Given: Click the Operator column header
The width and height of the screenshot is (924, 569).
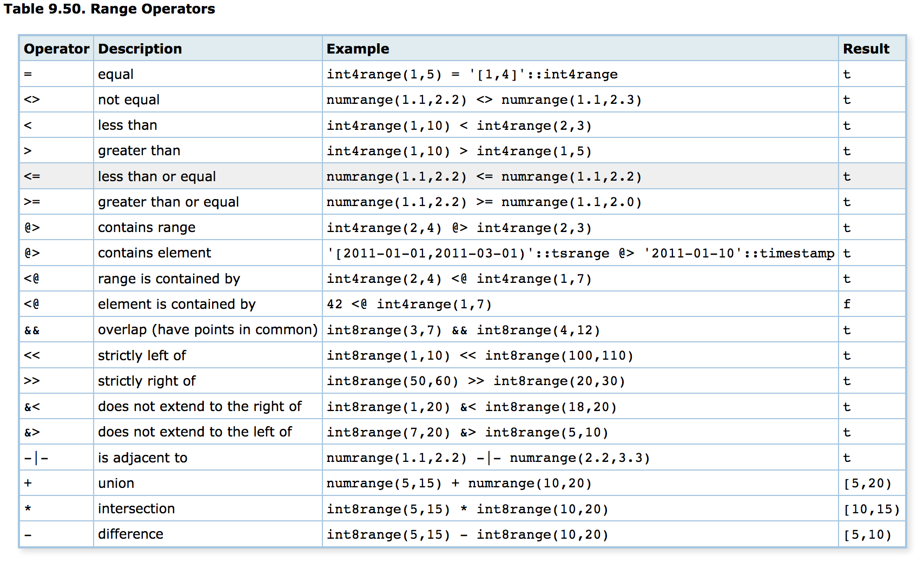Looking at the screenshot, I should click(56, 49).
